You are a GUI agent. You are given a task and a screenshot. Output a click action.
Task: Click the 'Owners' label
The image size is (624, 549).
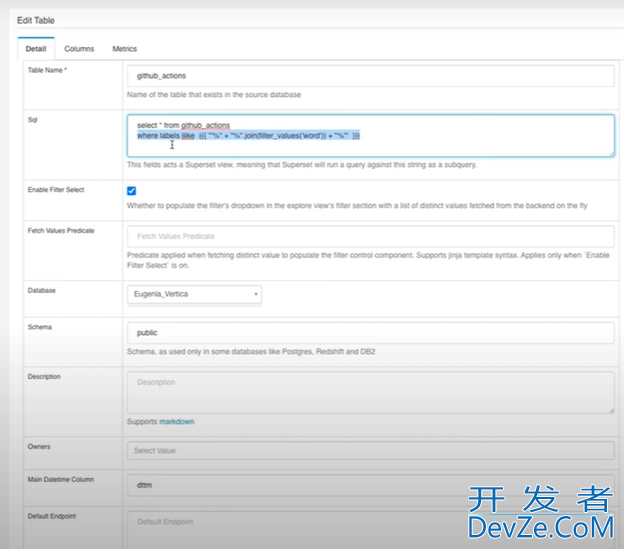coord(39,446)
